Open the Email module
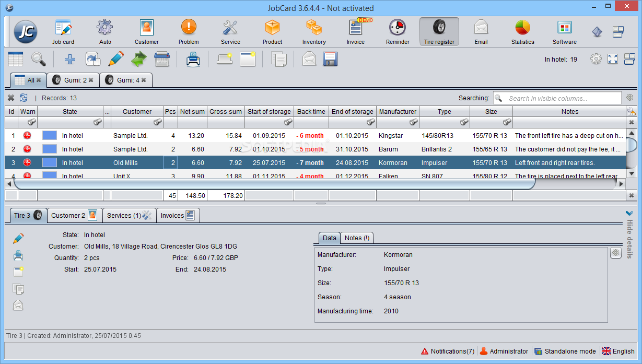This screenshot has height=364, width=642. tap(481, 32)
